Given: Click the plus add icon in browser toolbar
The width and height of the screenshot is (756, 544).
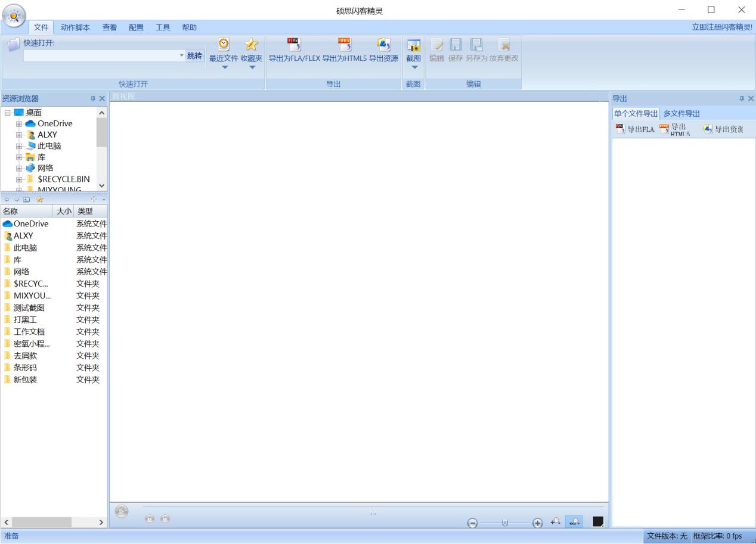Looking at the screenshot, I should click(94, 198).
